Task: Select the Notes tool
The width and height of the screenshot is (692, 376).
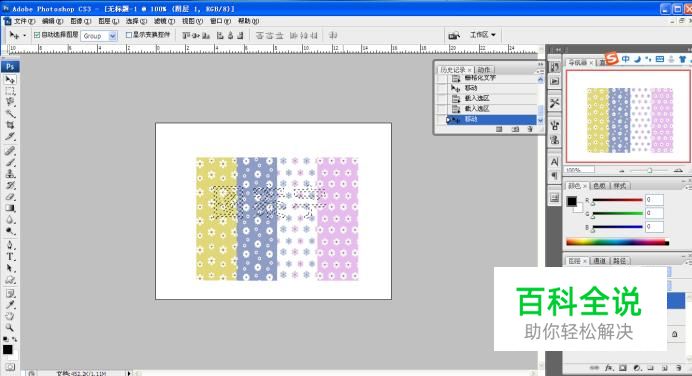Action: point(10,293)
